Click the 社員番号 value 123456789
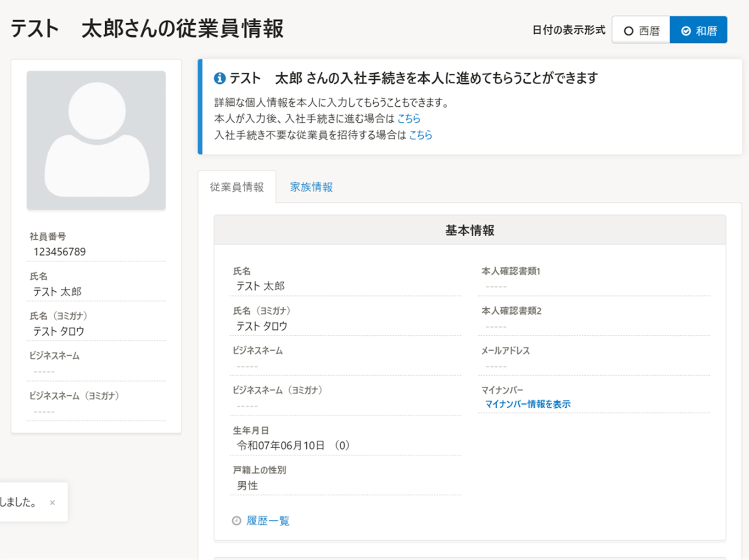 click(x=59, y=252)
